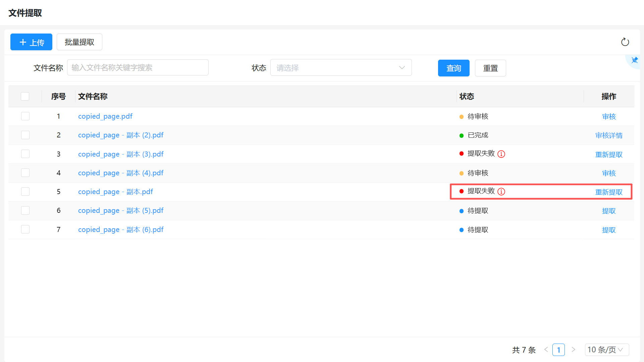Viewport: 644px width, 362px height.
Task: Check the box for copied_page.pdf row
Action: [x=25, y=116]
